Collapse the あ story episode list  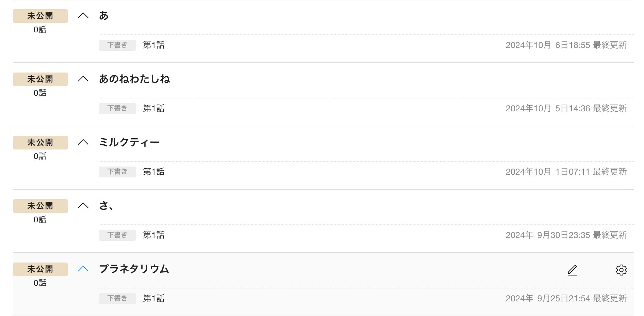click(83, 16)
